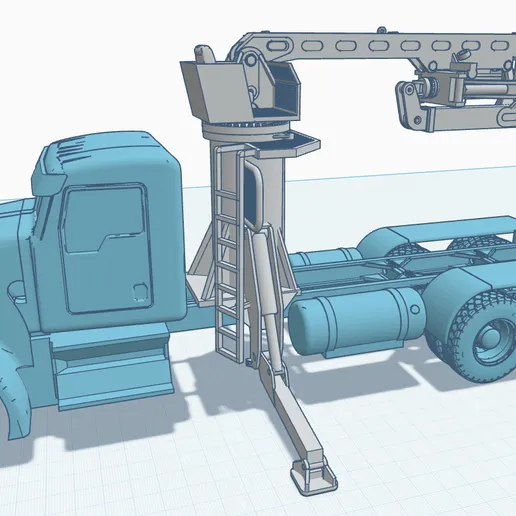Select the gray ladder on the crane pedestal
Image resolution: width=516 pixels, height=516 pixels.
click(x=229, y=255)
